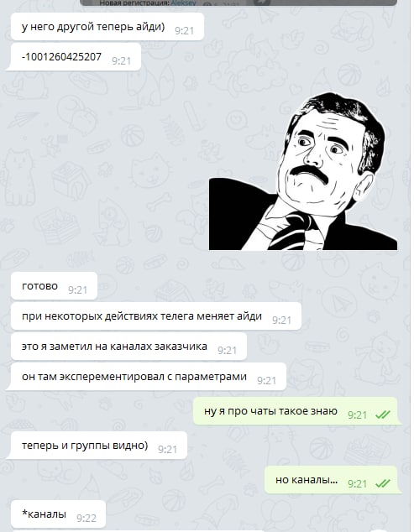Select the message "у него другой теперь айди)"
Image resolution: width=414 pixels, height=532 pixels.
pos(107,27)
